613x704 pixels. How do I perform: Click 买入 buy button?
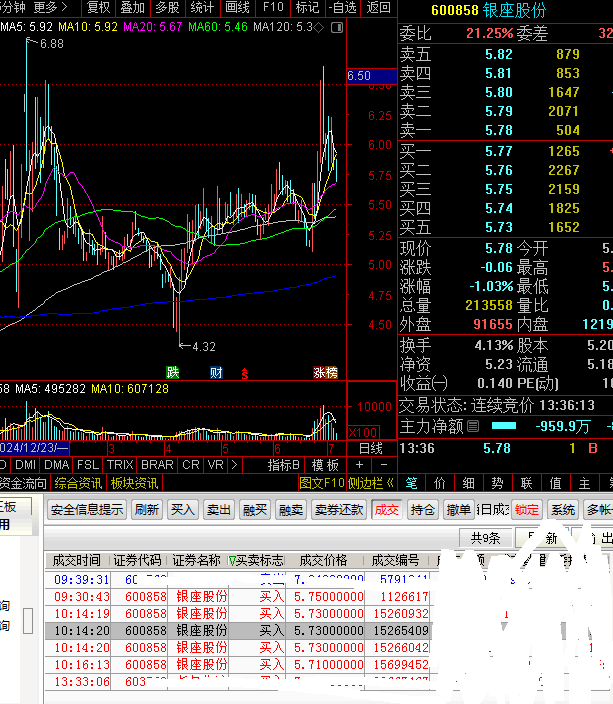tap(183, 510)
